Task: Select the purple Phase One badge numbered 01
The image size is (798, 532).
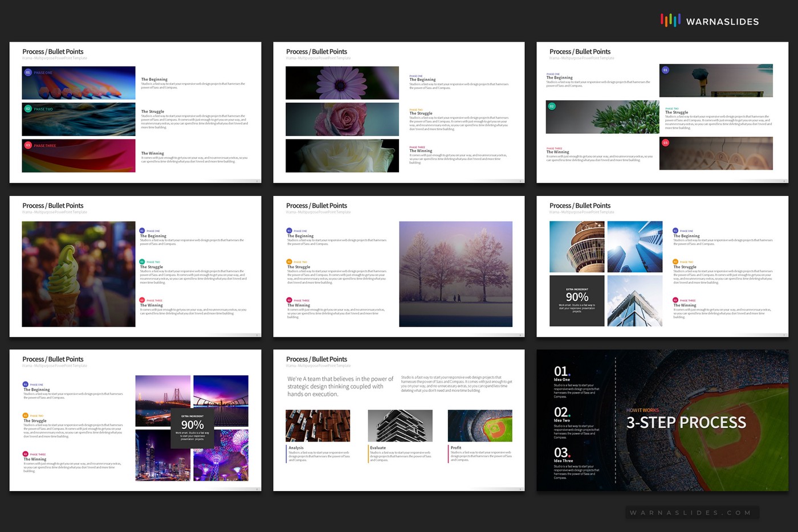Action: 27,72
